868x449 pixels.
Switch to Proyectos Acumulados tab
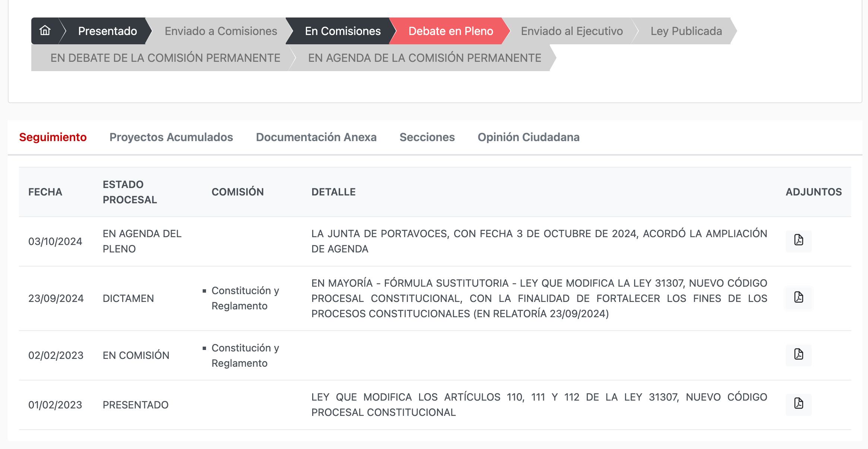click(x=171, y=137)
